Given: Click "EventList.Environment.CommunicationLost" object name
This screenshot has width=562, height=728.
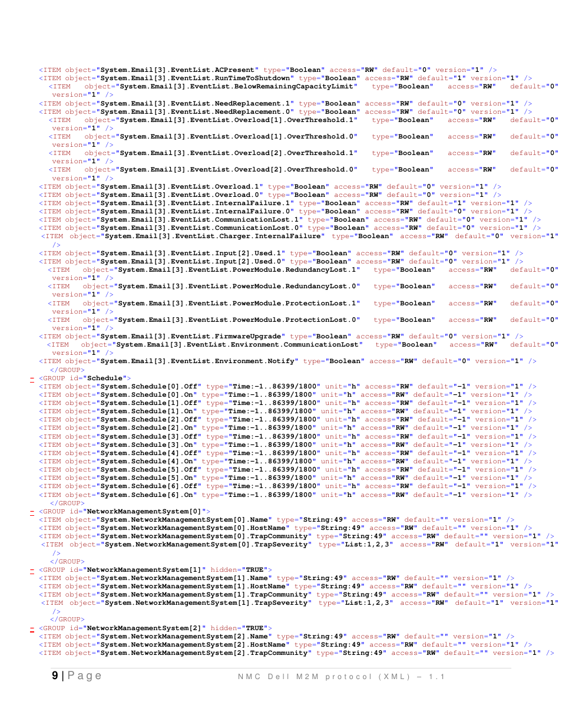Looking at the screenshot, I should click(x=237, y=344).
